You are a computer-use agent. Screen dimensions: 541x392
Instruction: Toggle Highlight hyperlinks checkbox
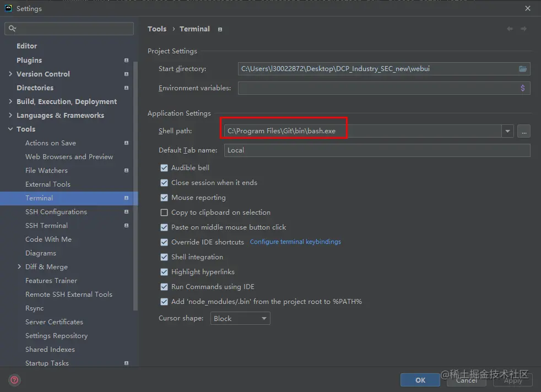coord(164,271)
